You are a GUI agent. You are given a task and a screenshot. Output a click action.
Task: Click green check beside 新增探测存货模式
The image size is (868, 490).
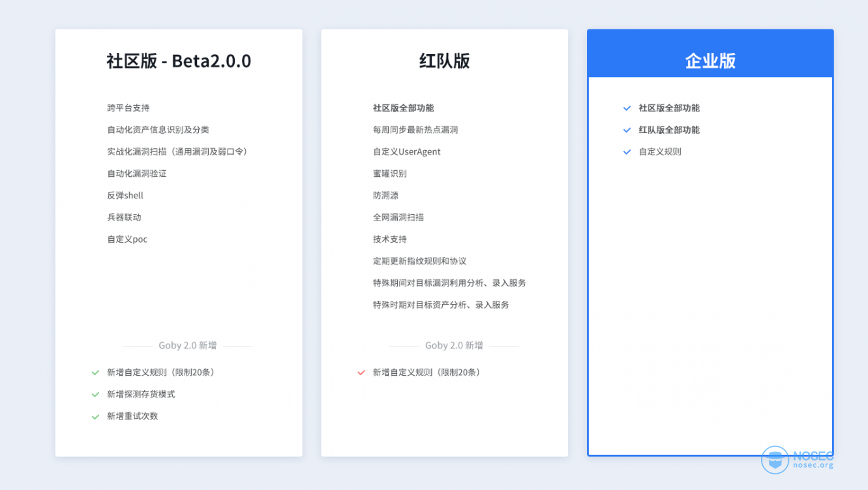[95, 395]
